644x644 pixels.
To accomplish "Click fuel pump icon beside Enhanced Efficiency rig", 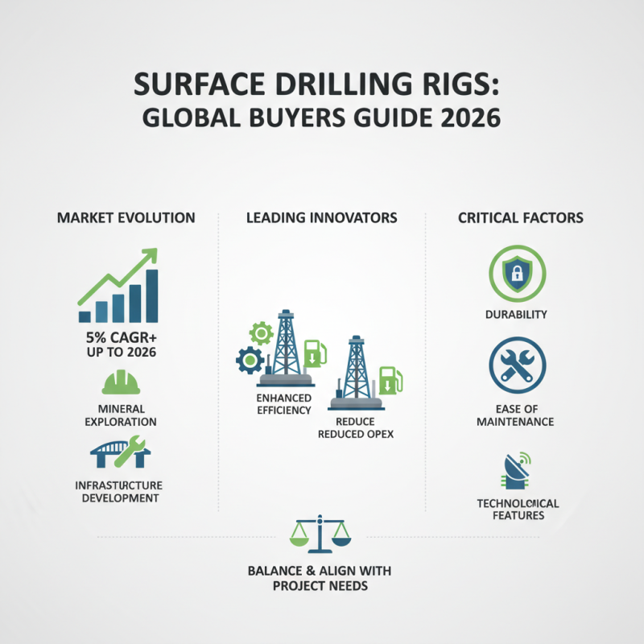I will pos(315,353).
